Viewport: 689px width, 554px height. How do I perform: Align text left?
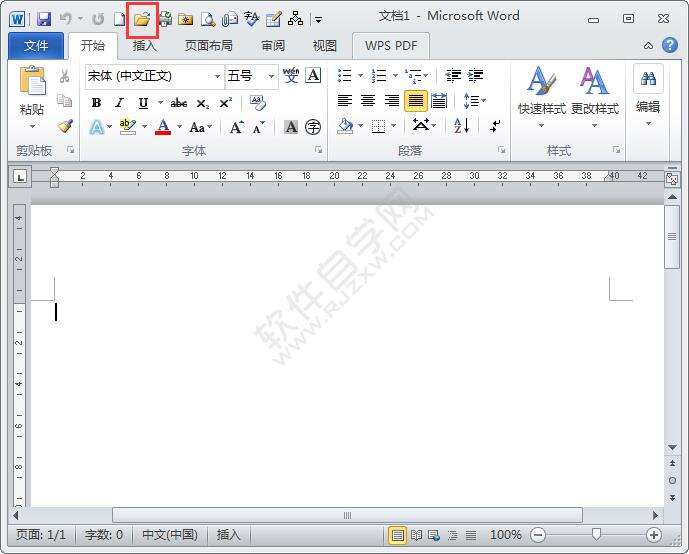(344, 101)
